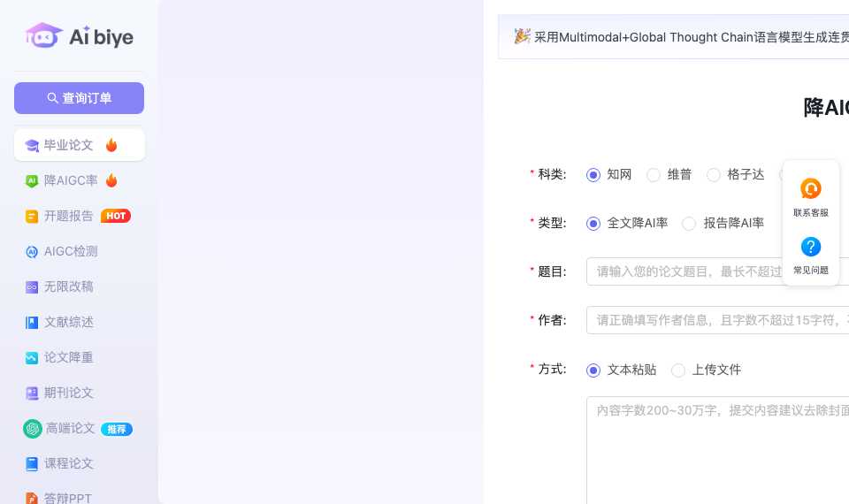Screen dimensions: 849x504
Task: Click the HOT badge next to 开题报告
Action: pos(116,216)
